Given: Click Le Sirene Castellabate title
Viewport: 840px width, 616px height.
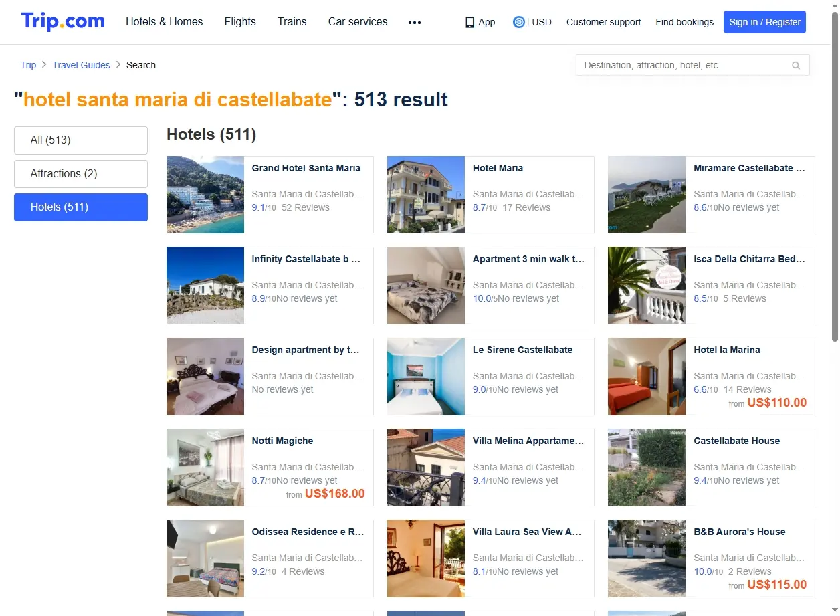Looking at the screenshot, I should [523, 350].
